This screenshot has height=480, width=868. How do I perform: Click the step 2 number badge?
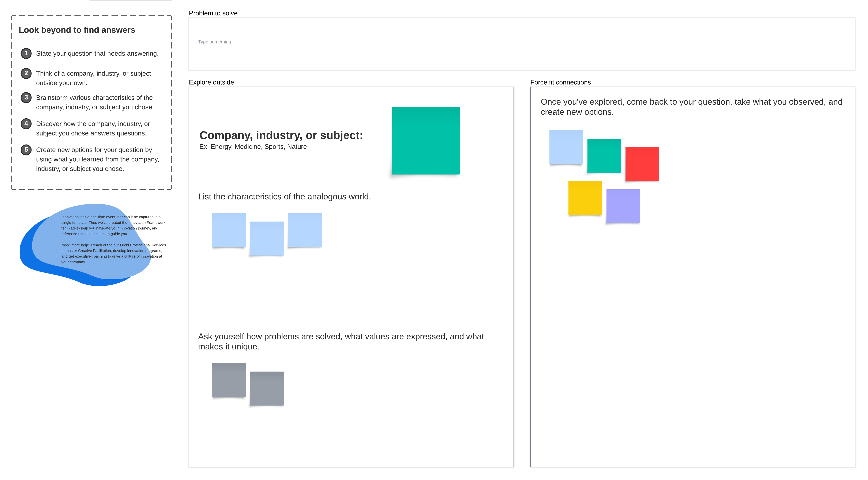(x=26, y=73)
